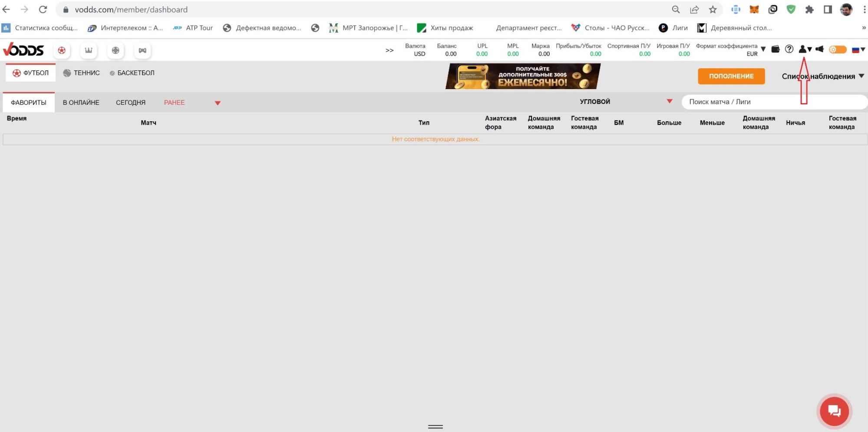Switch to the ТЕННИС tab
868x432 pixels.
[x=81, y=73]
